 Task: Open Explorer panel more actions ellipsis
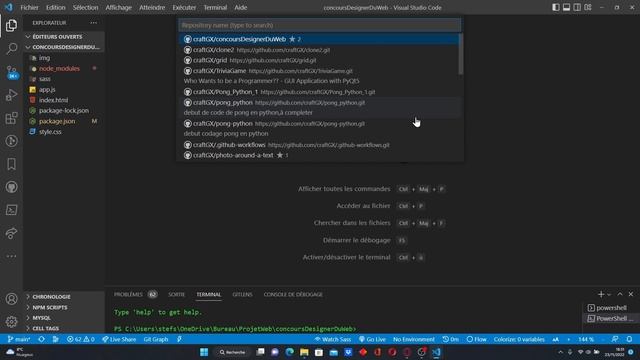point(93,23)
